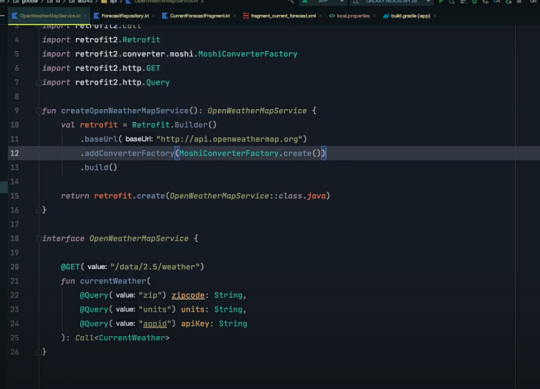
Task: Click the .build() call on line 13
Action: [x=98, y=167]
